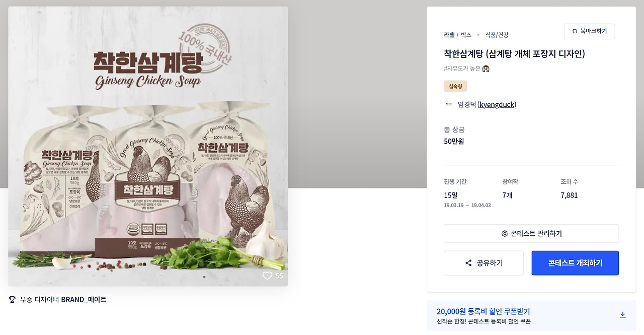
Task: Get the 20,000원 등록비 할인 coupon
Action: tap(531, 316)
